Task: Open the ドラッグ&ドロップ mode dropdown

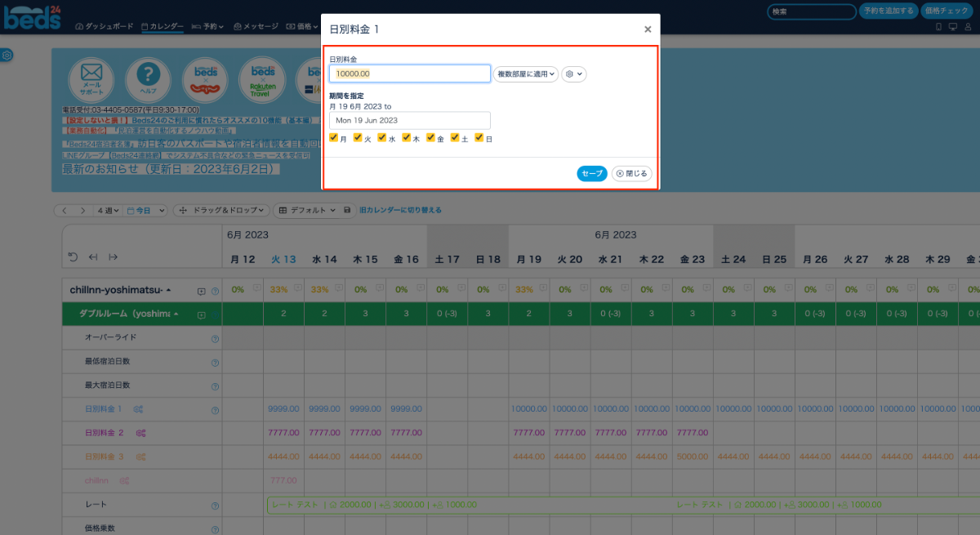Action: (220, 210)
